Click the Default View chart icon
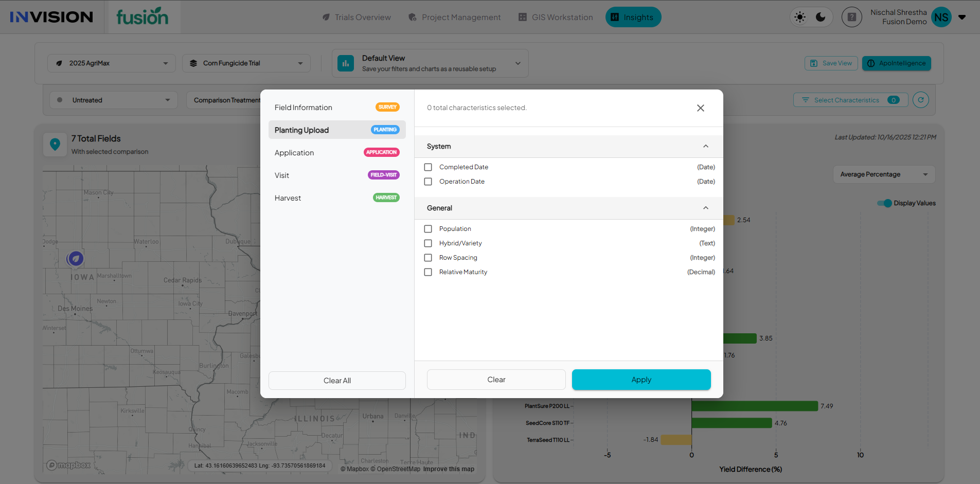 click(346, 63)
